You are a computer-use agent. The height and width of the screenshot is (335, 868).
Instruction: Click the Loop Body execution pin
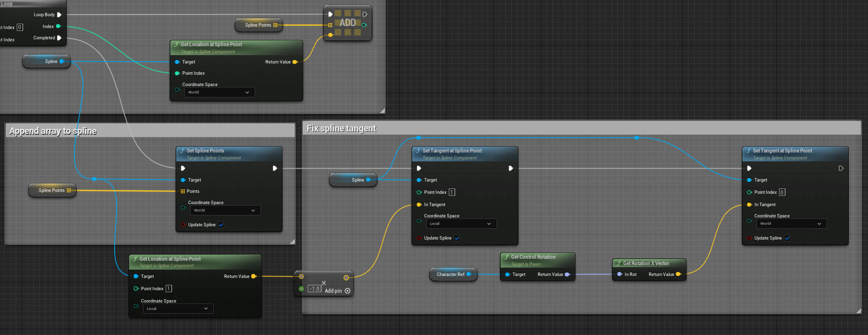[x=59, y=15]
